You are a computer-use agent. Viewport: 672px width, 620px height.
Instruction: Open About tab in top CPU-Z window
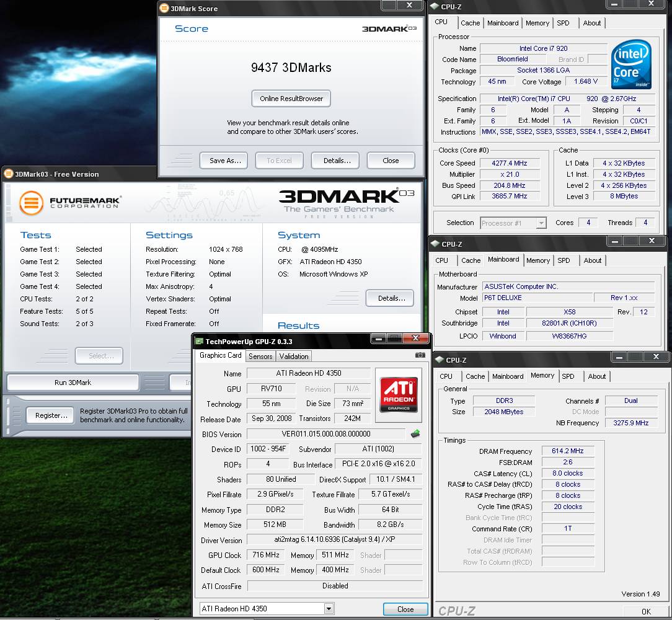coord(592,23)
